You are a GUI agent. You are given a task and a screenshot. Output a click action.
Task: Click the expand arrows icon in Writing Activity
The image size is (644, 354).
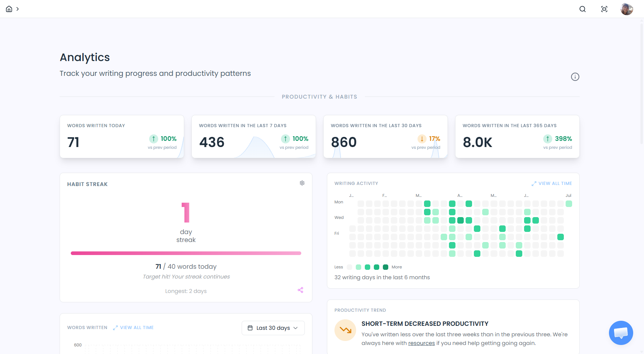pyautogui.click(x=534, y=184)
